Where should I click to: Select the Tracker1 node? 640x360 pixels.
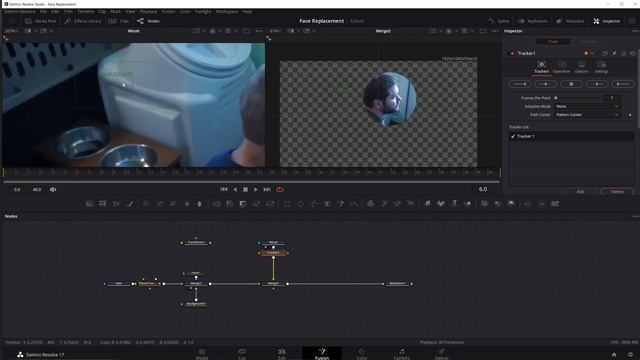[273, 253]
